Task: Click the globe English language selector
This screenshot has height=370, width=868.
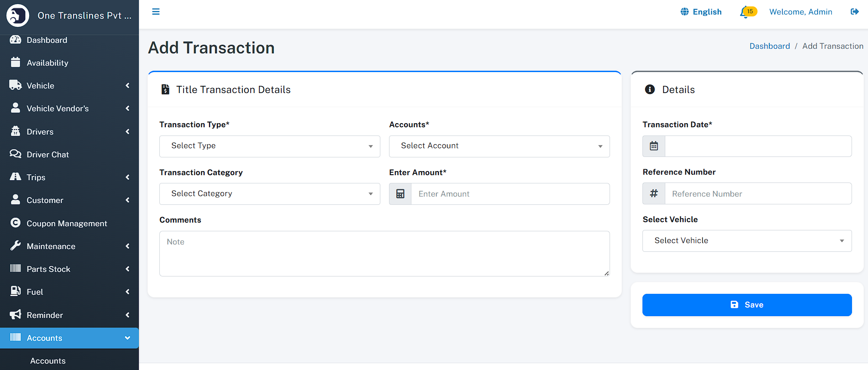Action: click(x=701, y=12)
